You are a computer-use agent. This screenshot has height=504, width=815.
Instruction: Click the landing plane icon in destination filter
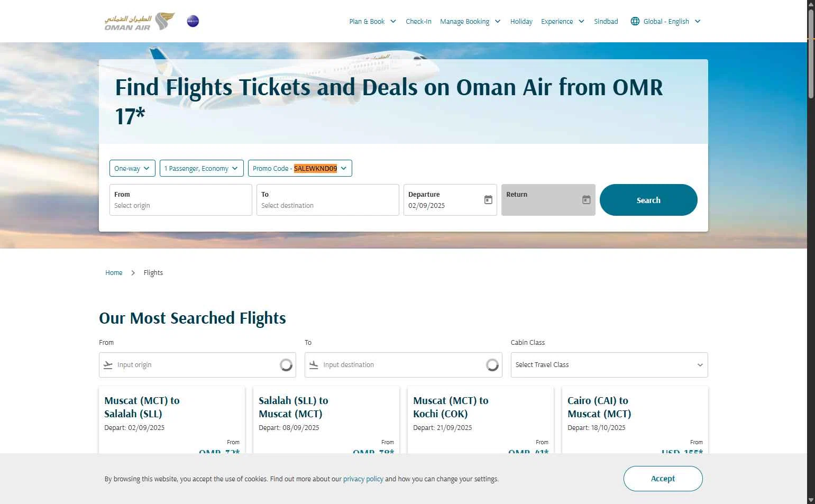pos(314,365)
